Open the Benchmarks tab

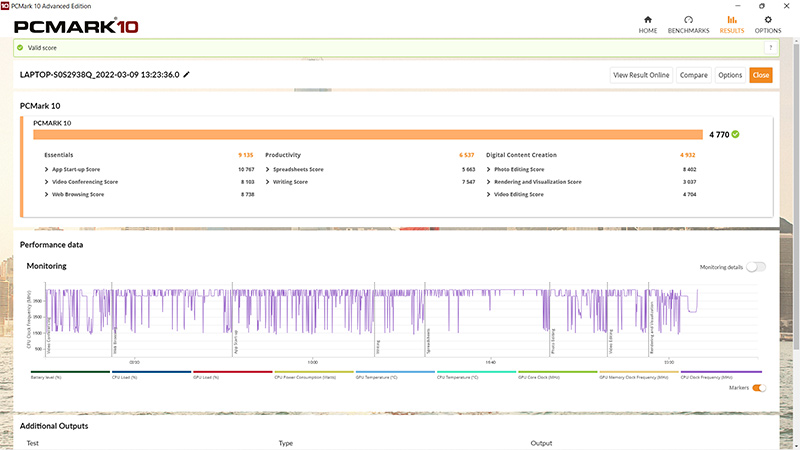[x=688, y=24]
